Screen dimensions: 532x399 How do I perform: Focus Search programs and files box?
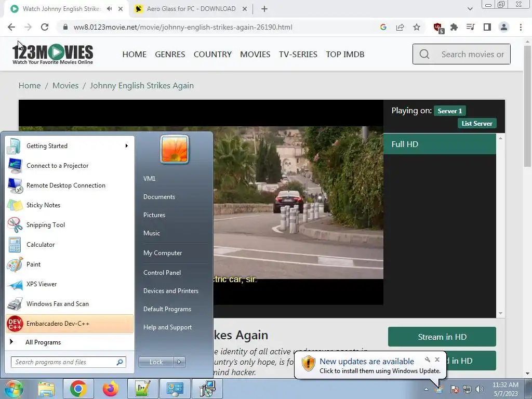69,362
